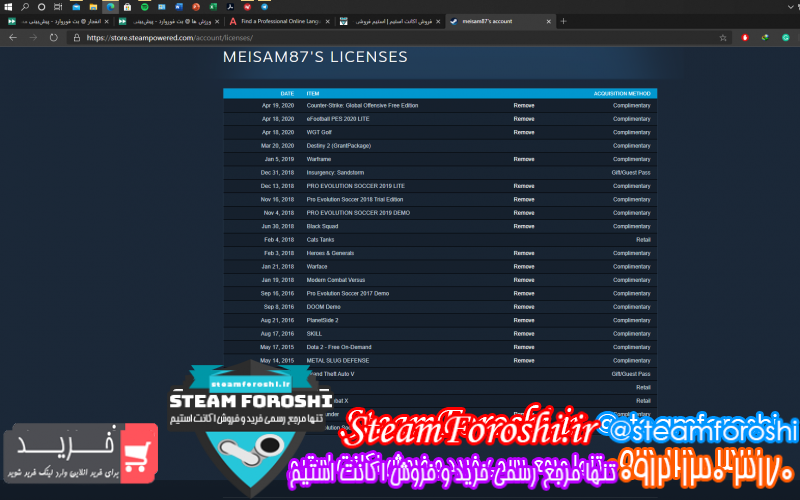
Task: Remove the Black Squad license
Action: tap(523, 226)
